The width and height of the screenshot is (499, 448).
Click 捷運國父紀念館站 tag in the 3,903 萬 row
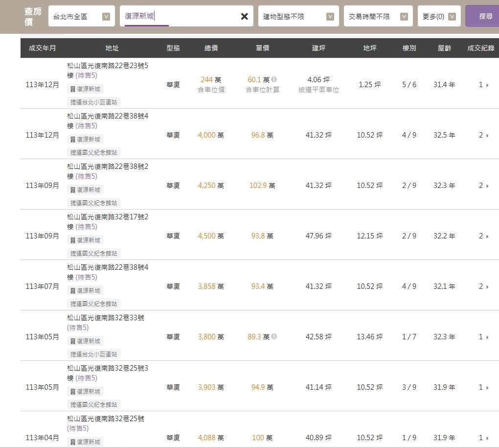[93, 404]
